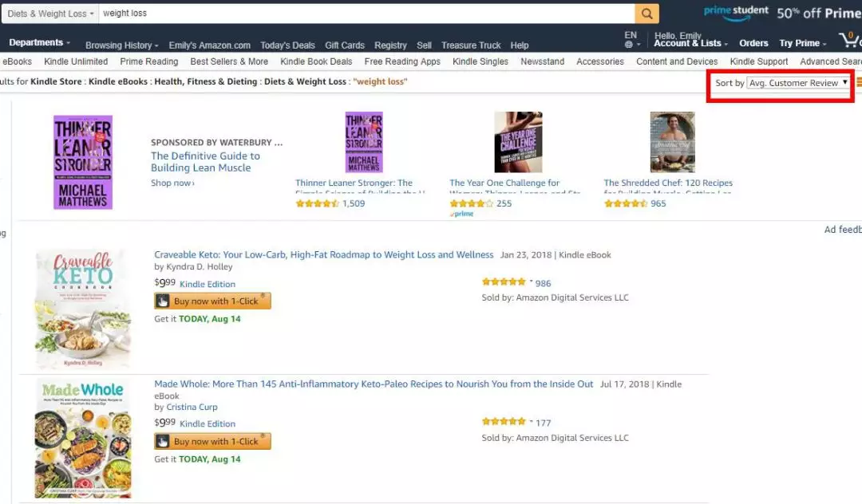Expand the Browsing History menu
The image size is (862, 504).
[121, 45]
